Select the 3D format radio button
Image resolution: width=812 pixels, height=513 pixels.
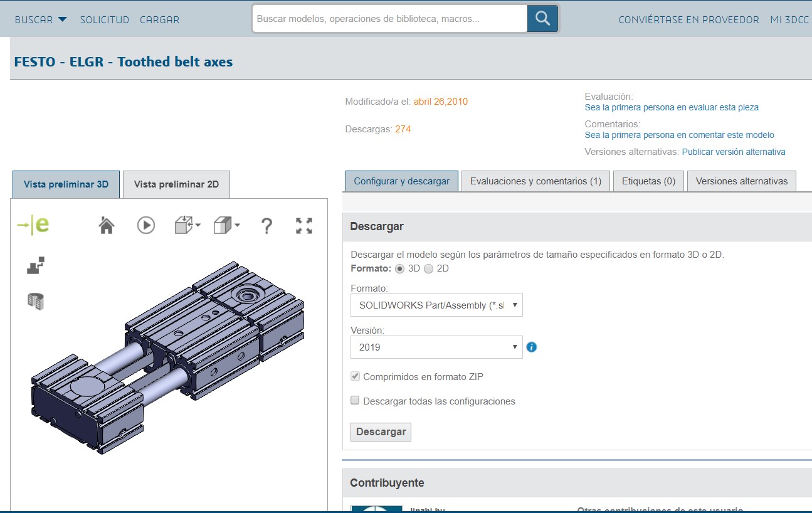399,268
